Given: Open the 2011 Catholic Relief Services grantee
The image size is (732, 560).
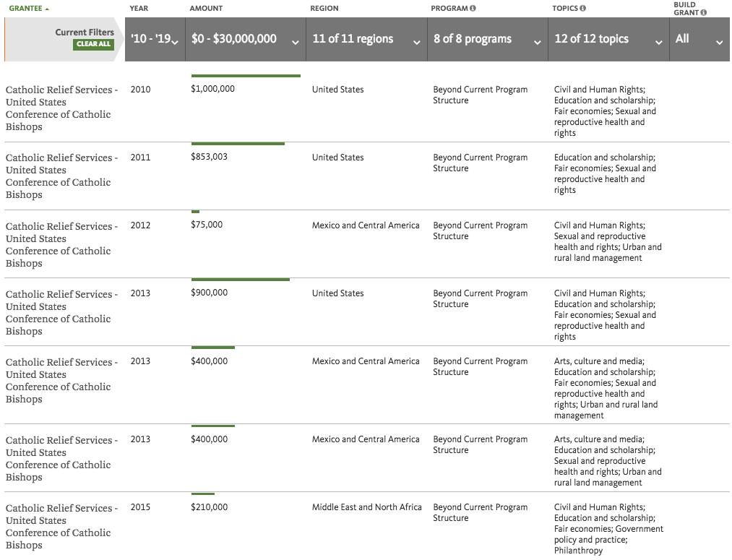Looking at the screenshot, I should (x=61, y=176).
